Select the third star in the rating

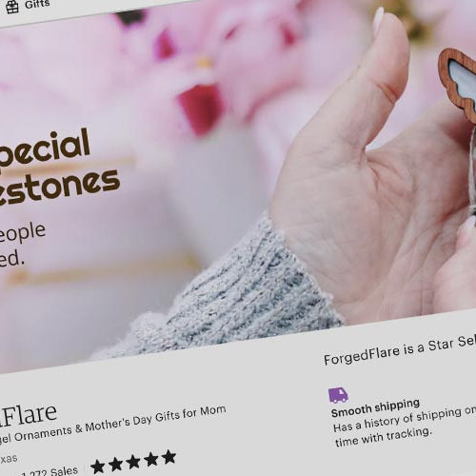point(133,462)
